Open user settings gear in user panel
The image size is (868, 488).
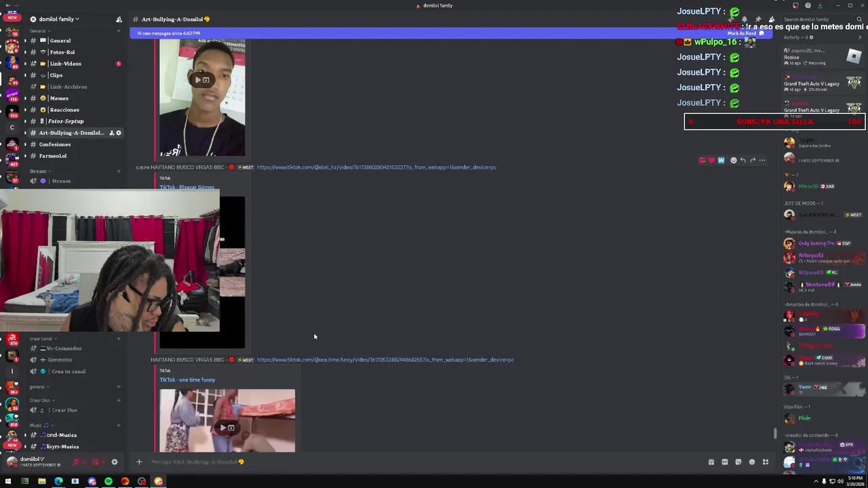[x=114, y=462]
